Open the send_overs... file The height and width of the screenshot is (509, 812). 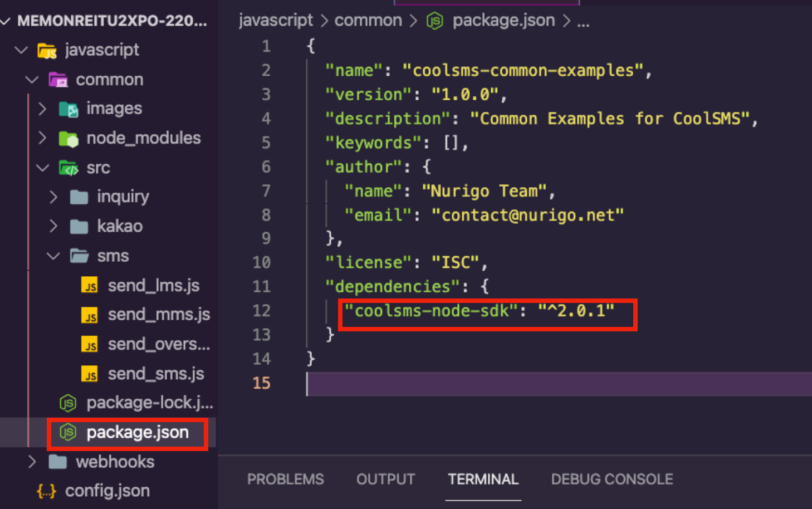(x=159, y=344)
